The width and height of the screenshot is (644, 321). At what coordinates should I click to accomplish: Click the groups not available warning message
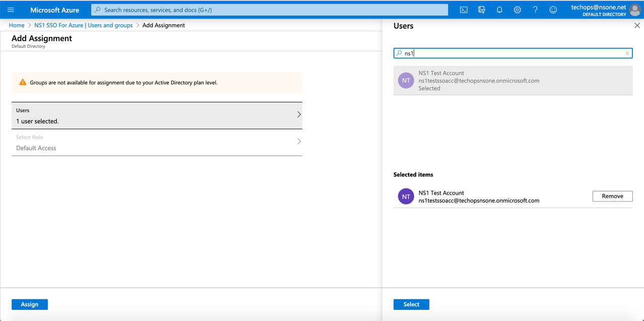(124, 83)
